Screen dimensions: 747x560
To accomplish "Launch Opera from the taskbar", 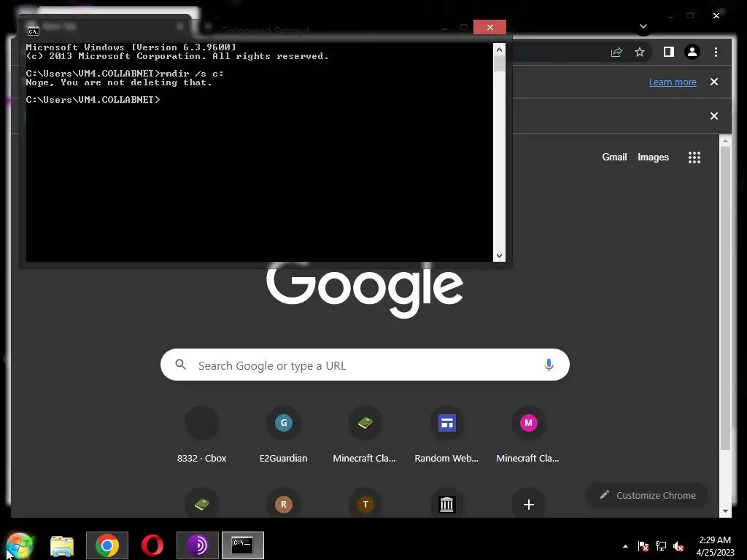I will pos(152,545).
